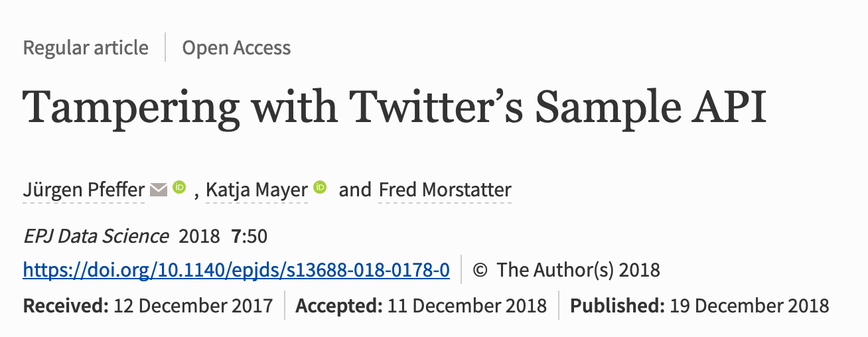
Task: Click the copyright symbol before The Author(s)
Action: tap(481, 271)
